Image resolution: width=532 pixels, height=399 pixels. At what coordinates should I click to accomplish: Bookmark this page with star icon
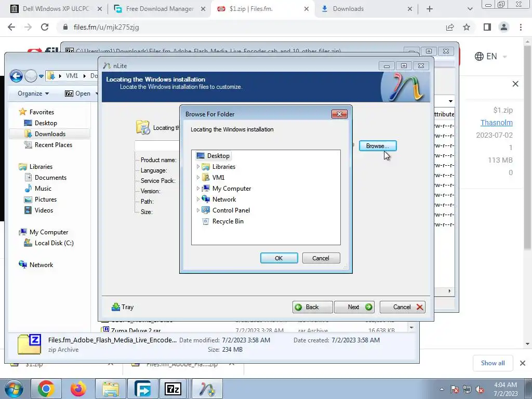[x=467, y=27]
